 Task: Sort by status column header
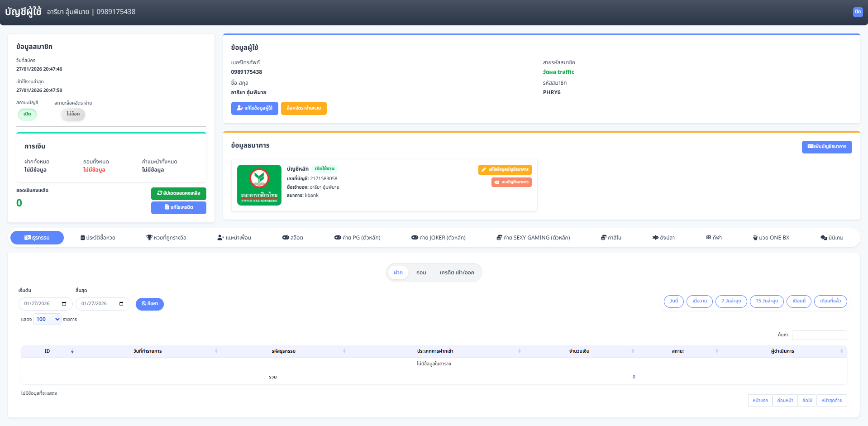677,351
